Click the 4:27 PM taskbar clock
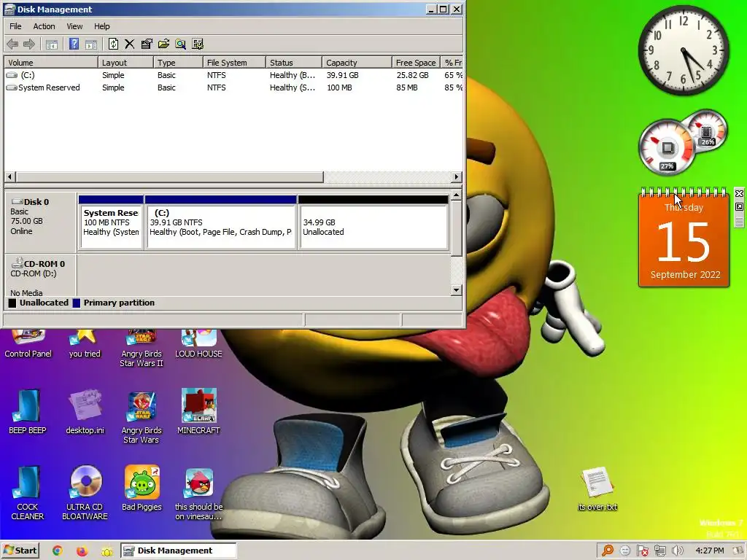 tap(710, 551)
